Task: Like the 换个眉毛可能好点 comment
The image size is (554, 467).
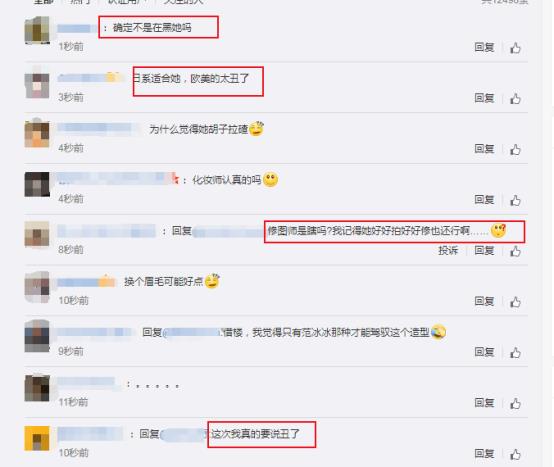Action: (x=515, y=302)
